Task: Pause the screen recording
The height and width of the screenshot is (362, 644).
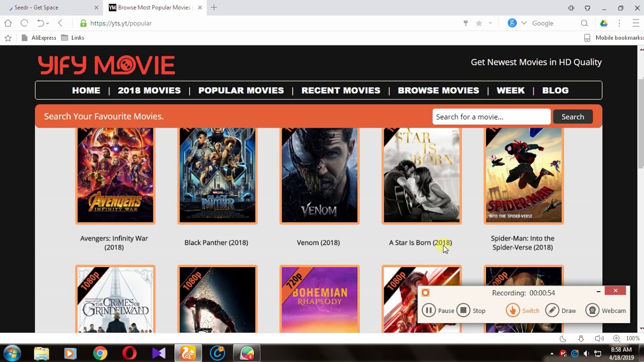Action: tap(438, 310)
